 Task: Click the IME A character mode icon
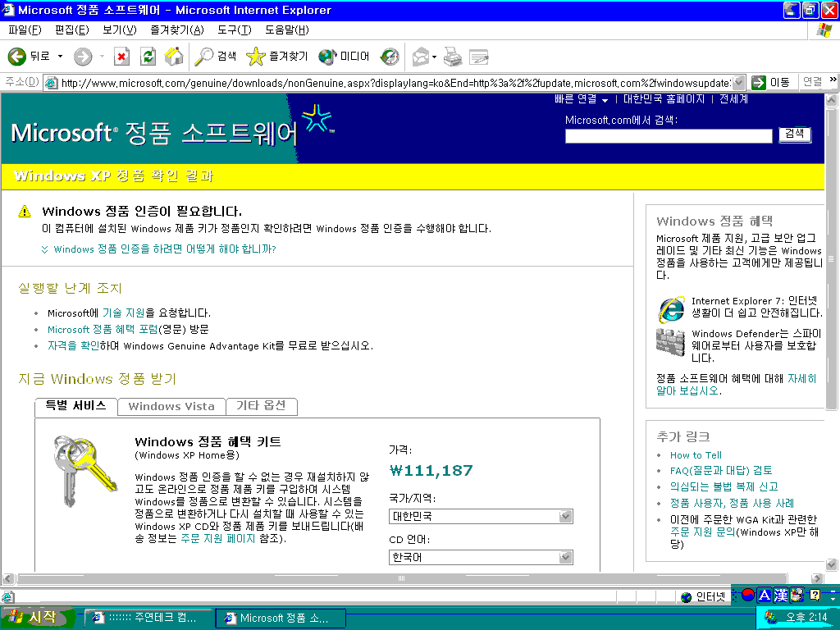click(x=765, y=596)
